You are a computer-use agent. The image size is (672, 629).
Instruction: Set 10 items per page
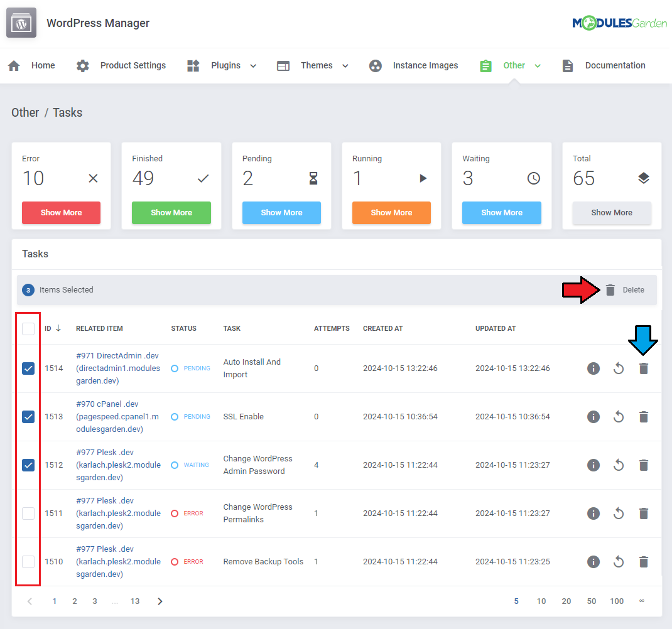tap(541, 601)
